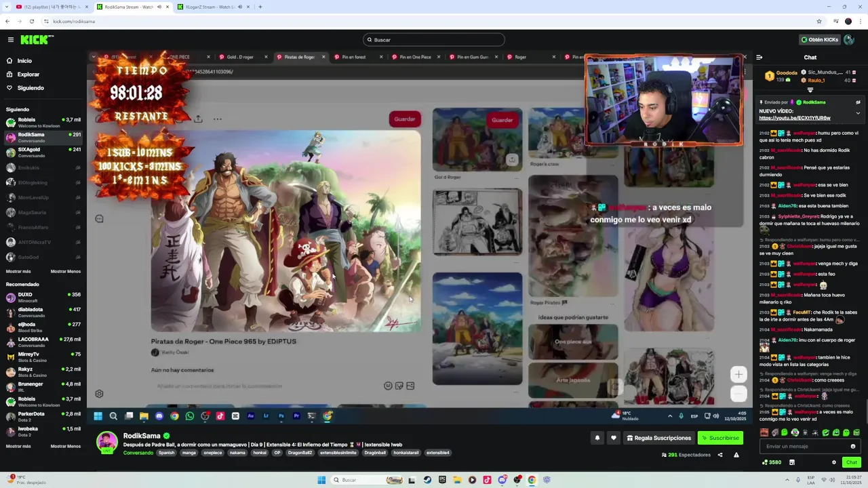
Task: Select the Gol d Roger pin thumbnail in stream
Action: coord(477,140)
